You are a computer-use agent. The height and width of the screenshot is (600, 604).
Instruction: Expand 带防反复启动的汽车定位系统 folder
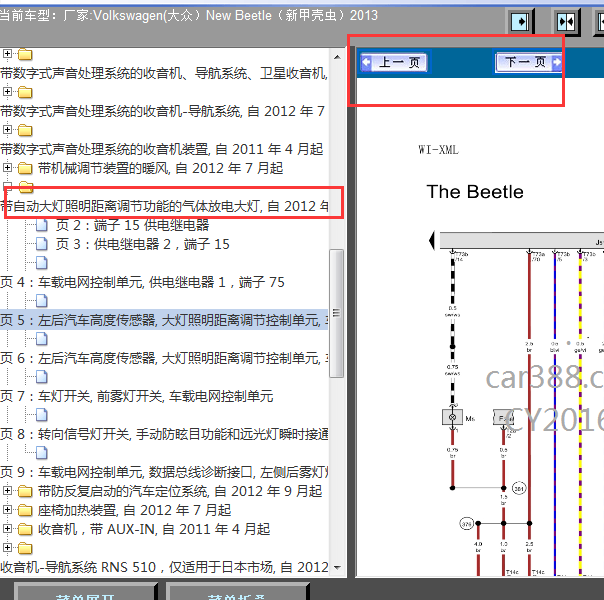pos(7,491)
